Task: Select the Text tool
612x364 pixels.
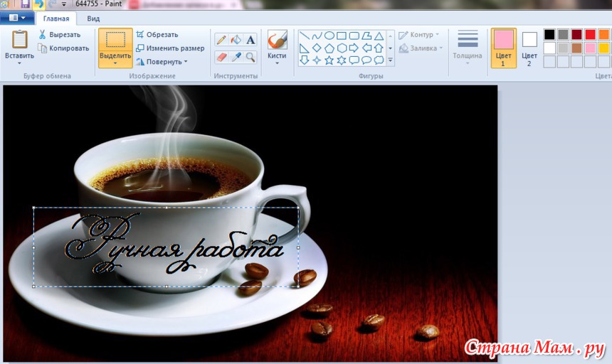Action: 250,41
